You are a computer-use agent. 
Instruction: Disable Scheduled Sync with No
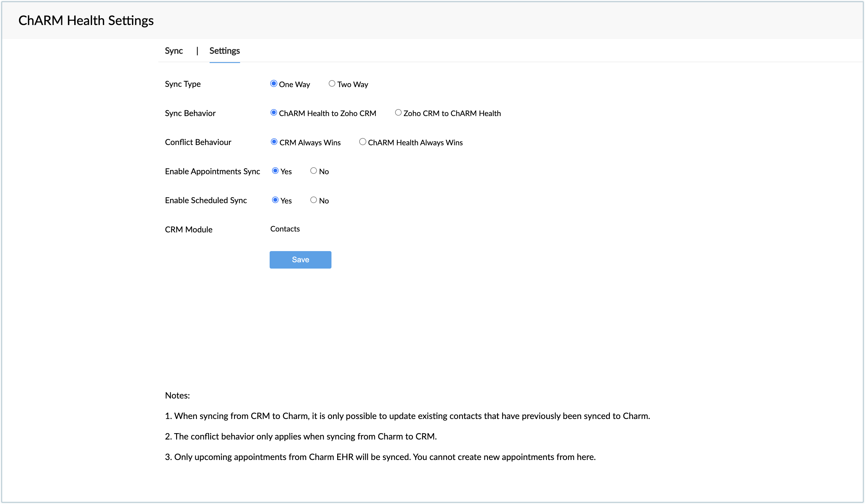tap(313, 200)
